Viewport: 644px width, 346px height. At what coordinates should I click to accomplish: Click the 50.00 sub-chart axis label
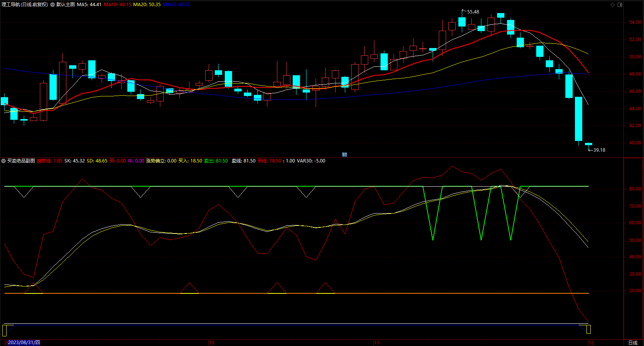tap(635, 240)
